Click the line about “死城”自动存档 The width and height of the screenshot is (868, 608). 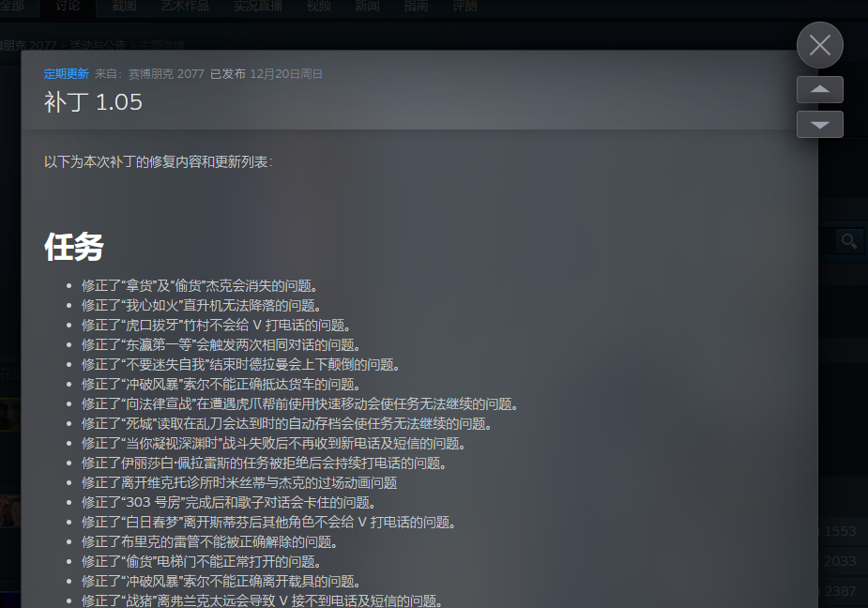pyautogui.click(x=288, y=423)
